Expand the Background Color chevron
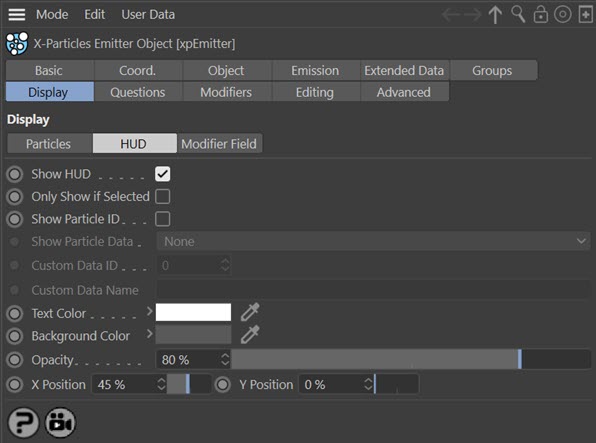This screenshot has width=596, height=443. [x=149, y=334]
